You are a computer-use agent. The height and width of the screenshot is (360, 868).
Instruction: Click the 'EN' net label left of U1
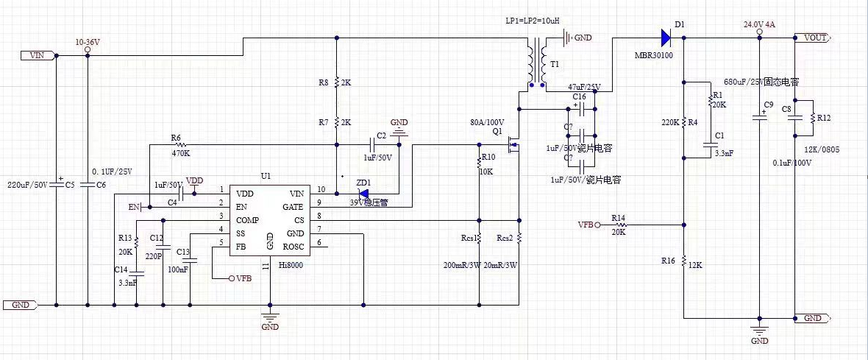(x=133, y=207)
